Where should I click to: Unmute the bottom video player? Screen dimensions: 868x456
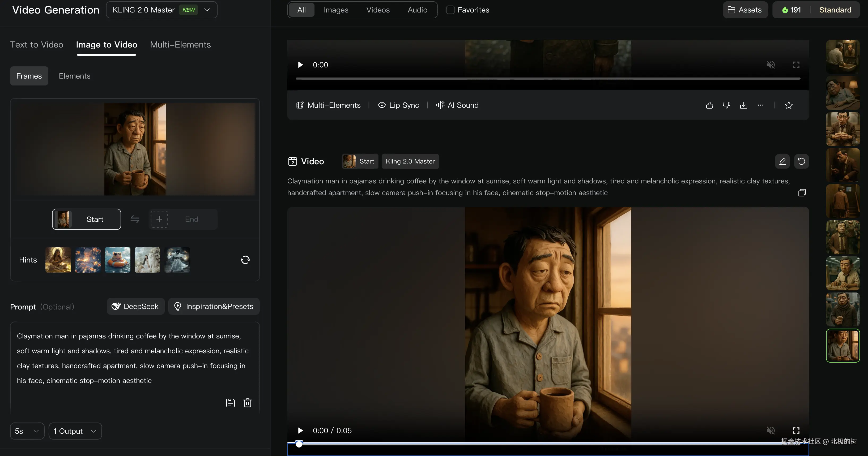(x=771, y=431)
